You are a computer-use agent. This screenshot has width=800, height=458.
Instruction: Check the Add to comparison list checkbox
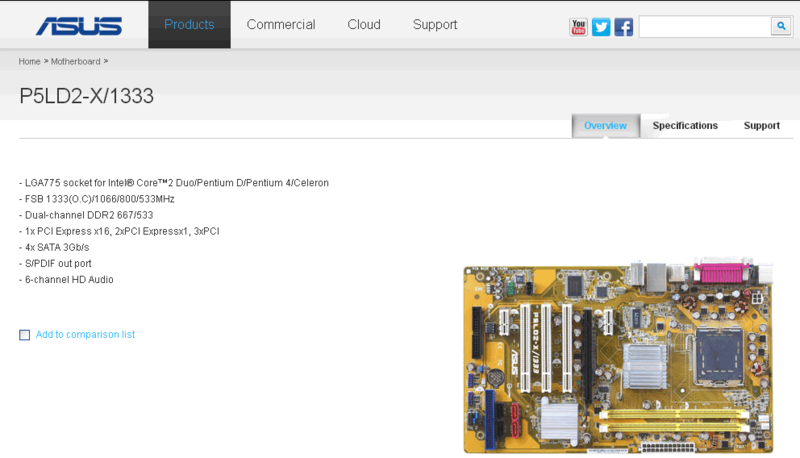(25, 335)
